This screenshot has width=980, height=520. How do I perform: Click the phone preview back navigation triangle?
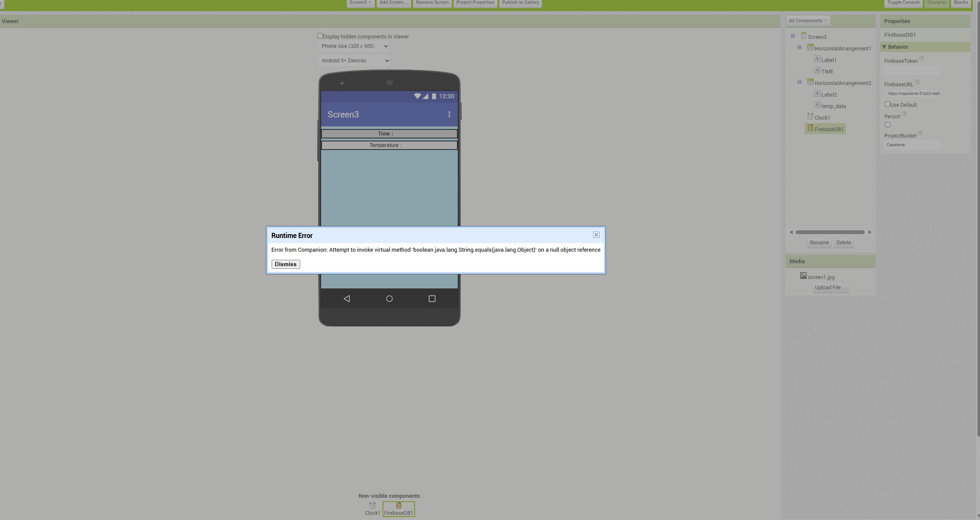[x=347, y=299]
